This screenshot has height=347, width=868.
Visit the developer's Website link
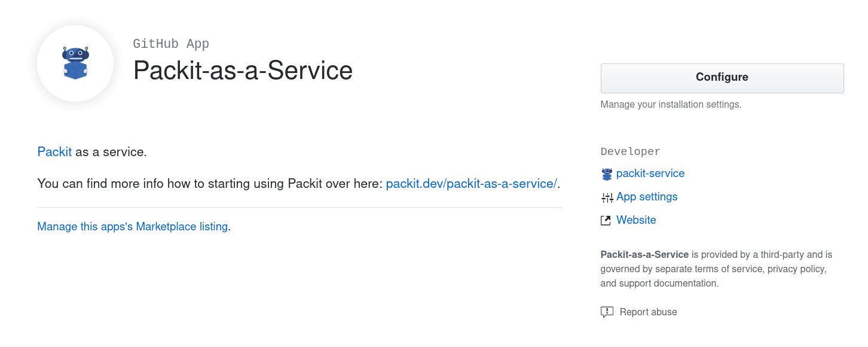click(636, 220)
